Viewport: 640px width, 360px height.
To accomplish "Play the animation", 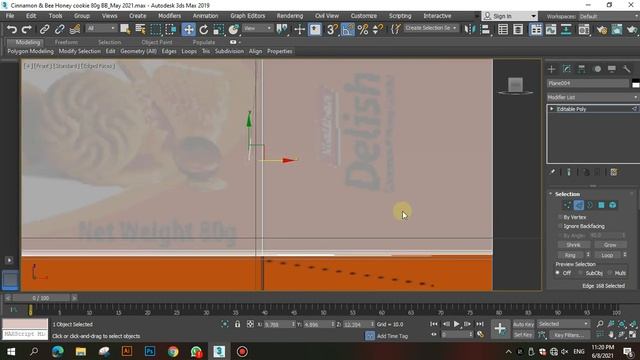I will coord(456,324).
